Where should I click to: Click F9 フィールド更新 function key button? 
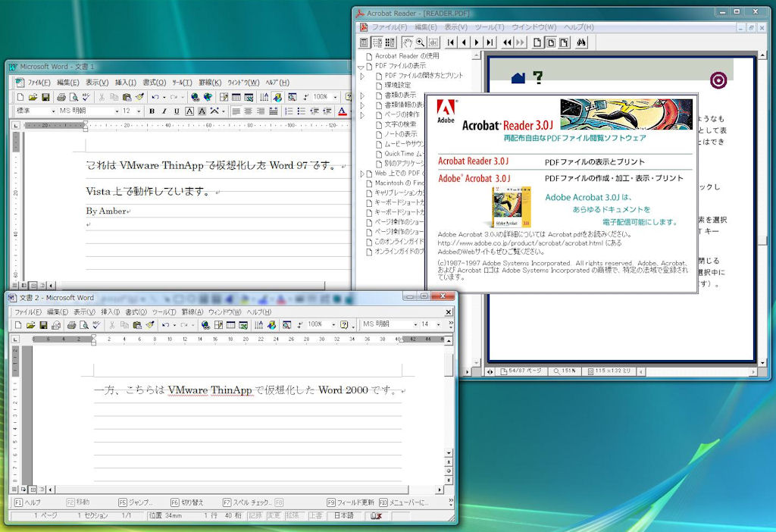click(x=350, y=502)
